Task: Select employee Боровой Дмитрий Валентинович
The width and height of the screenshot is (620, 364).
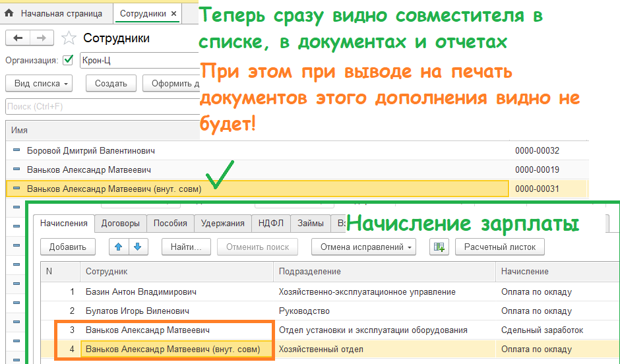Action: point(91,150)
